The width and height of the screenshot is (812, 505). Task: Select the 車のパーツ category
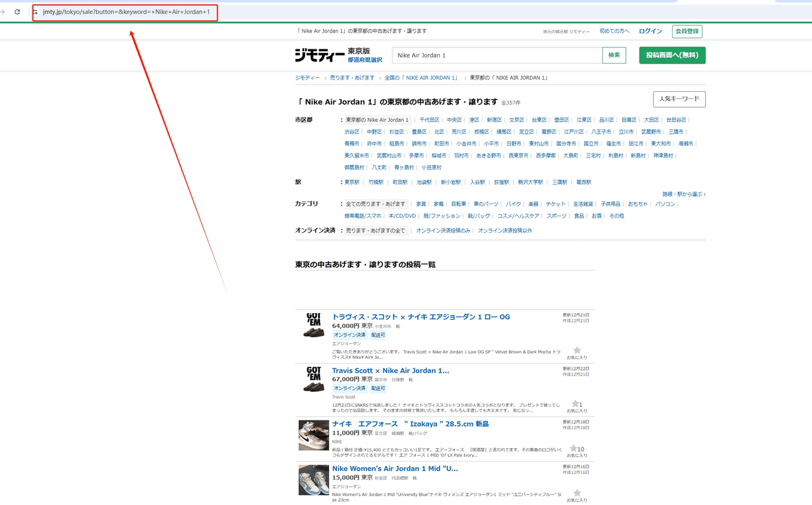click(486, 203)
